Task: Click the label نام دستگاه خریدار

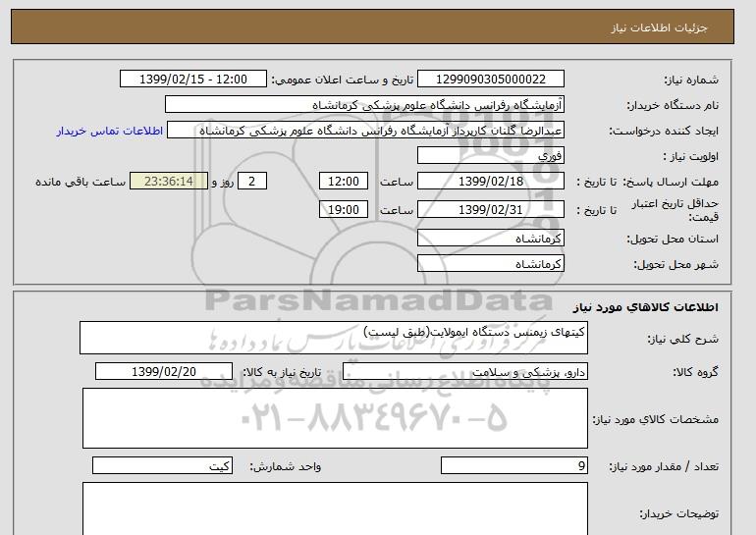Action: tap(673, 105)
